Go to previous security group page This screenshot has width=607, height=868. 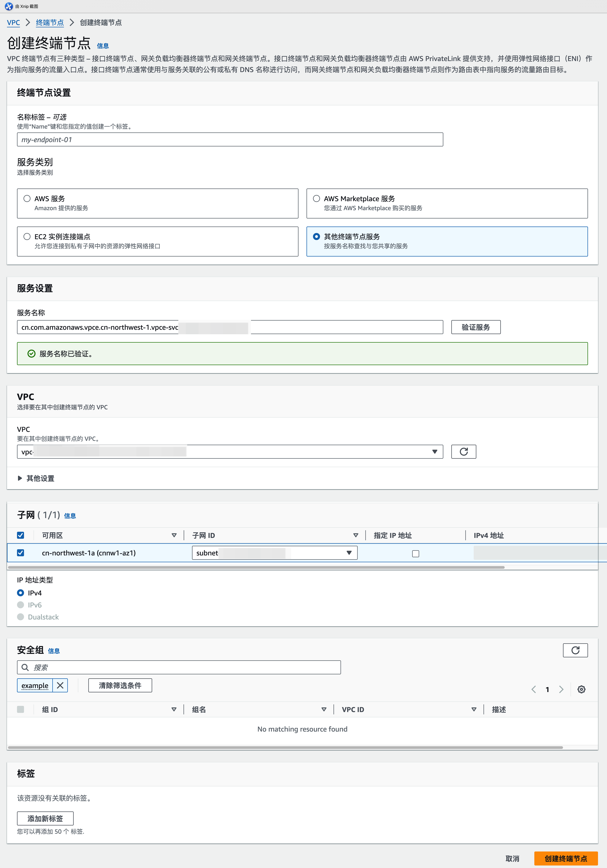click(x=533, y=689)
